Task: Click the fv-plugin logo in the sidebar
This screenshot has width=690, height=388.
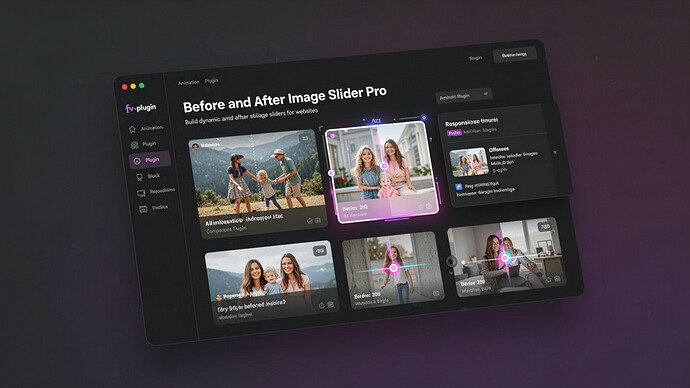Action: pos(140,107)
